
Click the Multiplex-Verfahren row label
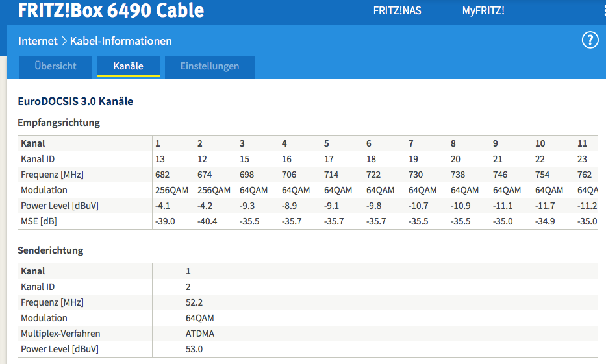pyautogui.click(x=60, y=334)
